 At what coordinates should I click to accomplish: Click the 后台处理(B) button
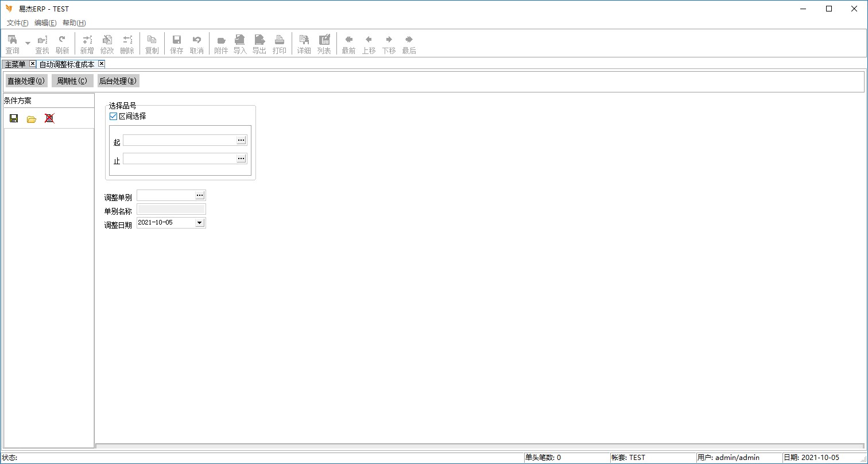118,81
